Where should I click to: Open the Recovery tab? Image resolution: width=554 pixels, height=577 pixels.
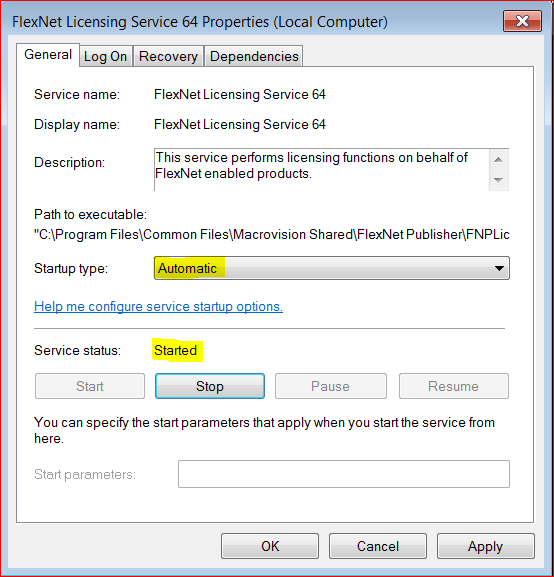coord(168,56)
